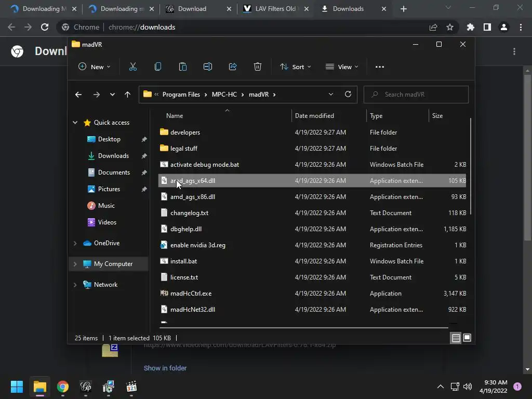Switch to the Download Chrome tab
The height and width of the screenshot is (399, 532).
[x=198, y=9]
